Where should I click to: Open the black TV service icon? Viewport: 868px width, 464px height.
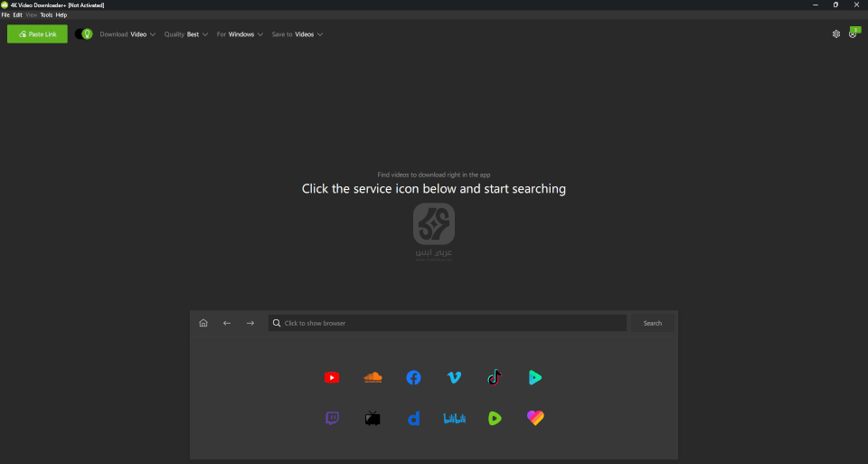pos(373,418)
